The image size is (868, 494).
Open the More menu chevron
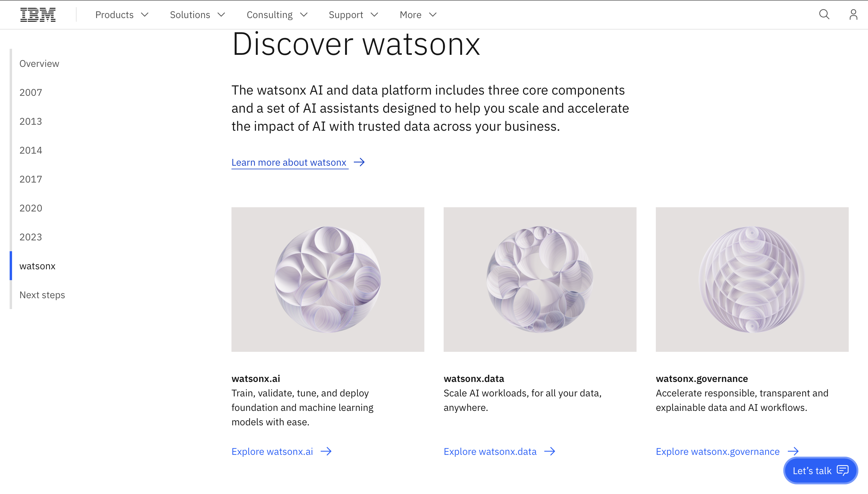click(x=433, y=15)
